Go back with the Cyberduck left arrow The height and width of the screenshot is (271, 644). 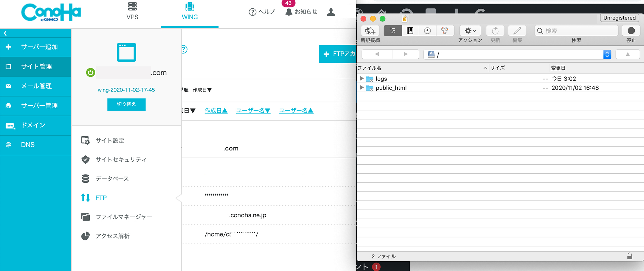coord(377,54)
